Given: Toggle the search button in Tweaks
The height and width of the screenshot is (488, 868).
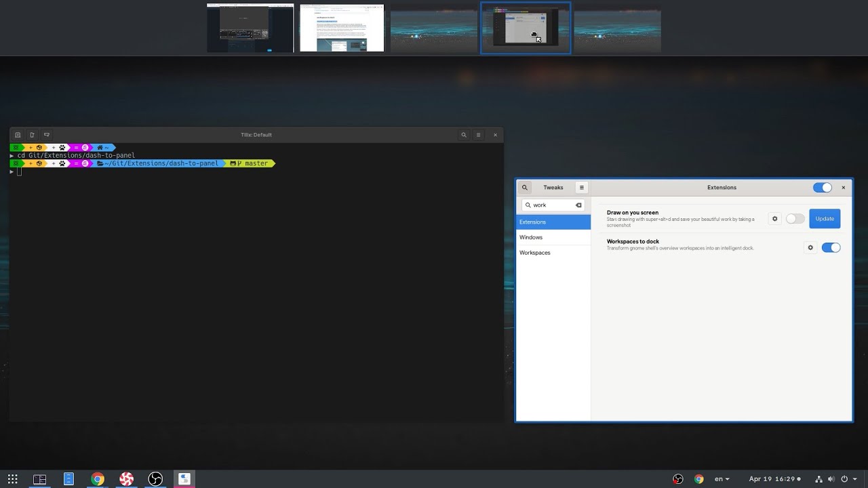Looking at the screenshot, I should 524,188.
